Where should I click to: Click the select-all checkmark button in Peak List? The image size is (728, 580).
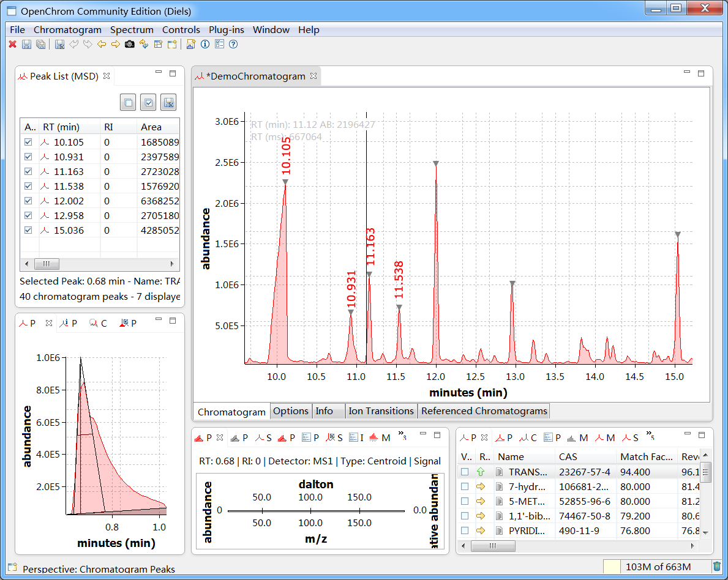pos(149,103)
